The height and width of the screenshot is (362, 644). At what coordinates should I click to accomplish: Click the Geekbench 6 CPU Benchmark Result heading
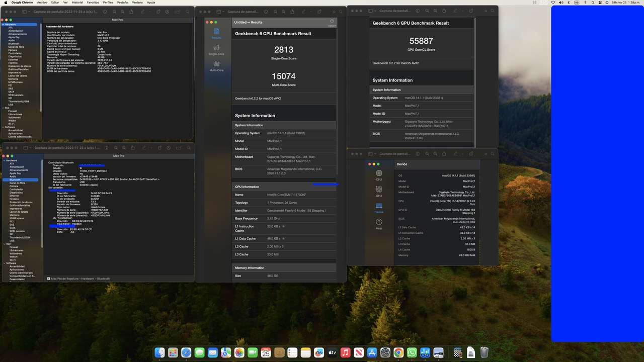(273, 34)
